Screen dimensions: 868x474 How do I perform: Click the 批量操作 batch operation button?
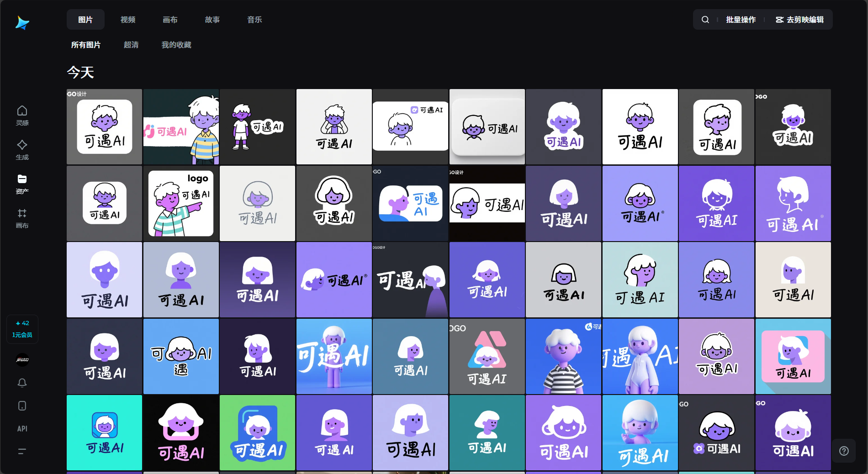pyautogui.click(x=741, y=20)
